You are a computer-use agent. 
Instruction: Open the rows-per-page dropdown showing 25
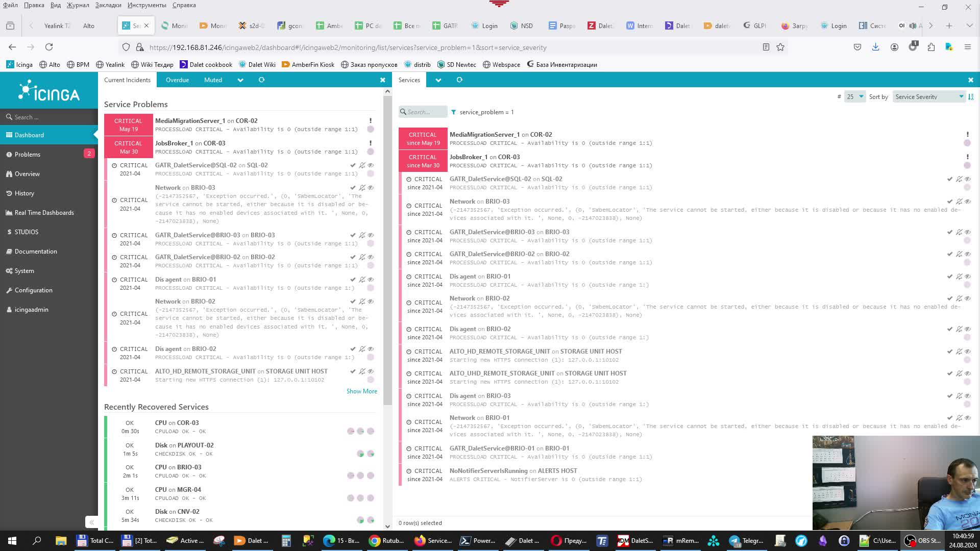(855, 96)
